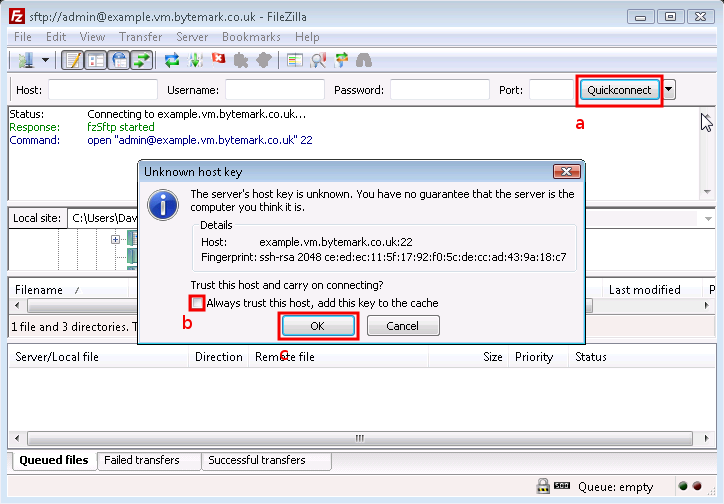Screen dimensions: 724x504
Task: Click the red activity indicator LED
Action: pyautogui.click(x=697, y=486)
